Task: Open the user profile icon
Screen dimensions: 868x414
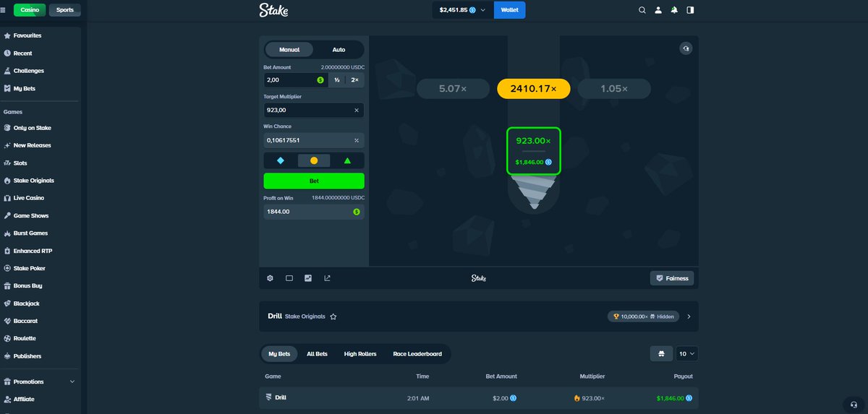Action: [x=658, y=10]
